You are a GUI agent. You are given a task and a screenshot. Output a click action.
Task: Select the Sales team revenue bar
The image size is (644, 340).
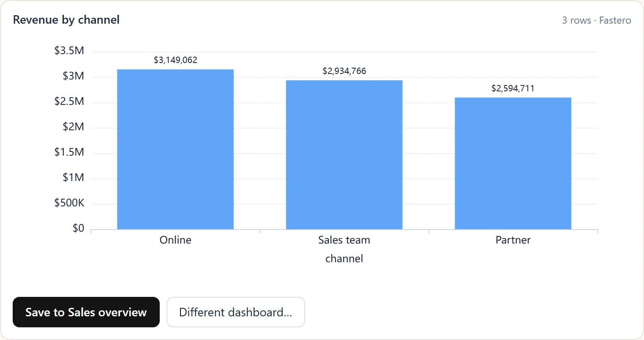click(344, 155)
